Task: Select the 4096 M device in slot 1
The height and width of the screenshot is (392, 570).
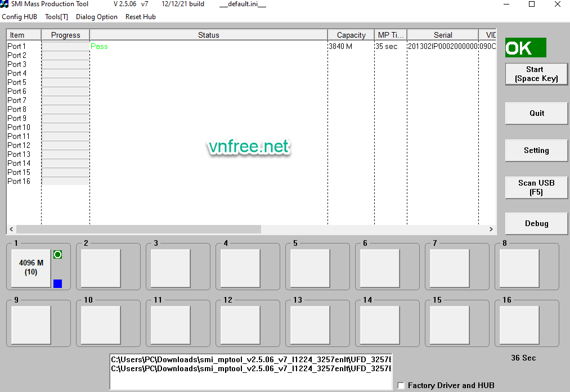Action: [31, 268]
